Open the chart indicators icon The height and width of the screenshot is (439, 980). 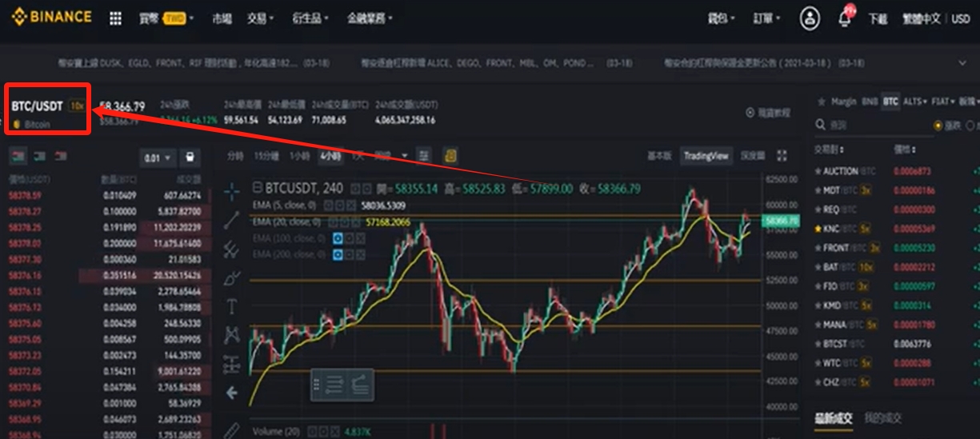point(424,155)
